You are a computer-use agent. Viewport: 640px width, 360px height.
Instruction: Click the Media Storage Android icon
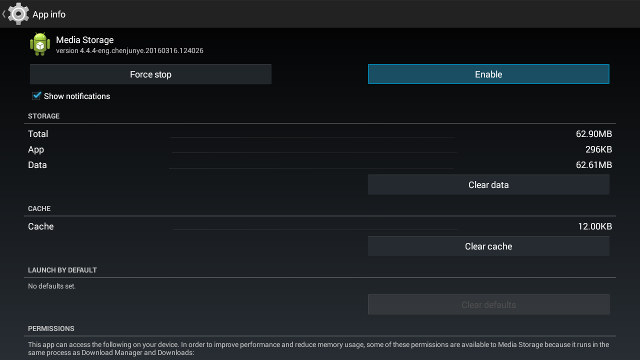(x=40, y=44)
